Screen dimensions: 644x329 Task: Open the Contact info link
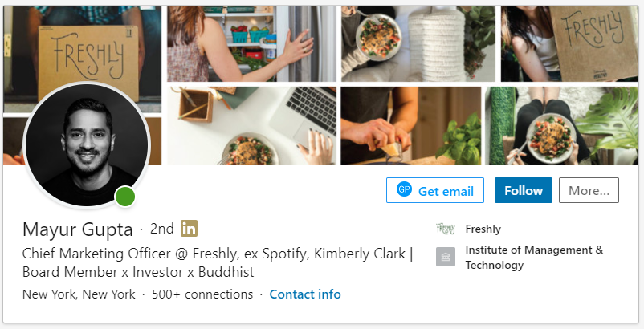tap(305, 294)
